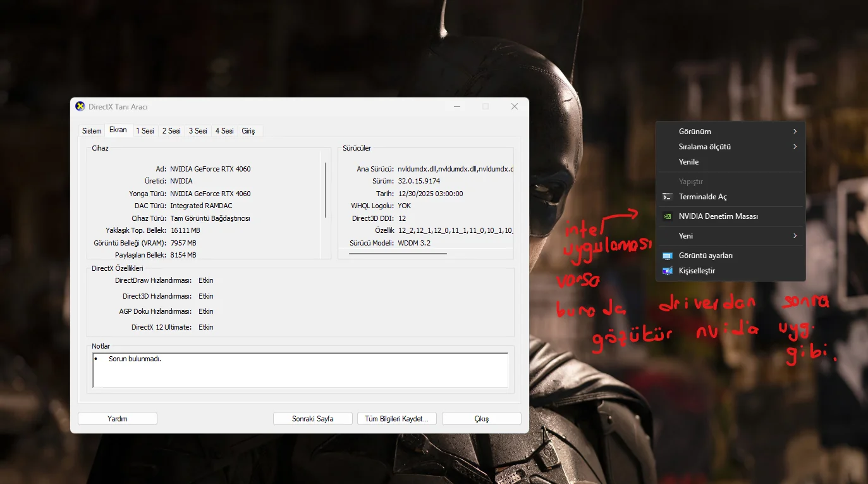Click the horizontal scrollbar in the Sürücüler panel

tap(398, 253)
